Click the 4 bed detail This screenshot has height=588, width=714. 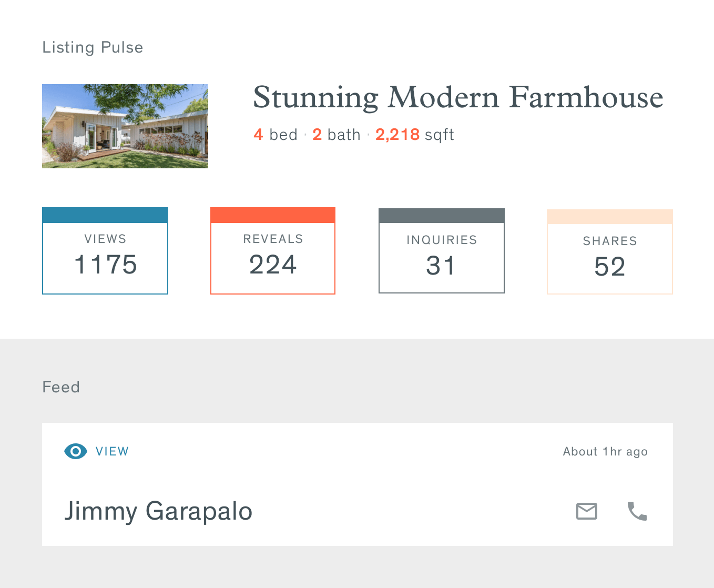(x=276, y=135)
